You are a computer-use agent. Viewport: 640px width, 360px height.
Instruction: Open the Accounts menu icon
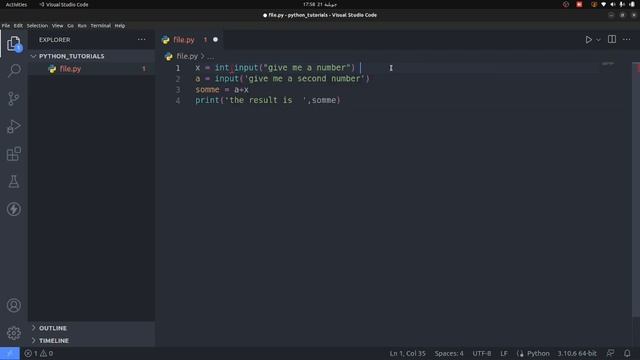click(x=14, y=305)
